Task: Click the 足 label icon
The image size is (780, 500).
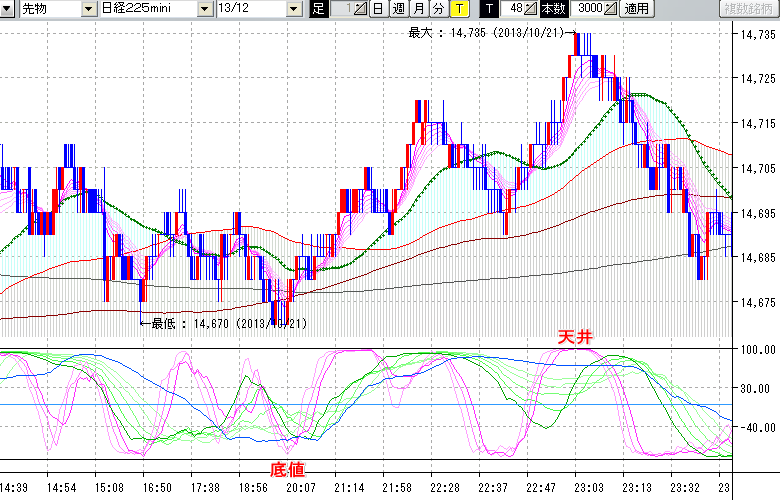Action: pos(319,9)
